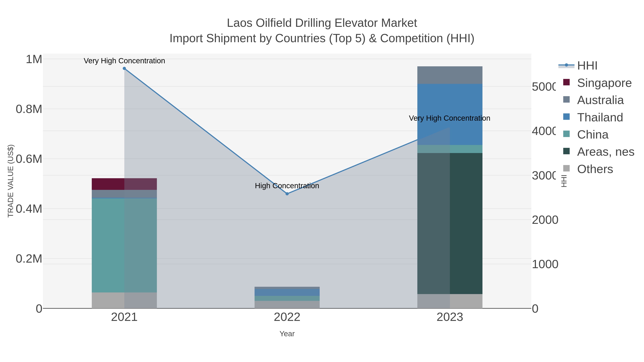Click the 2023 Areas, nes bar segment

pos(450,224)
